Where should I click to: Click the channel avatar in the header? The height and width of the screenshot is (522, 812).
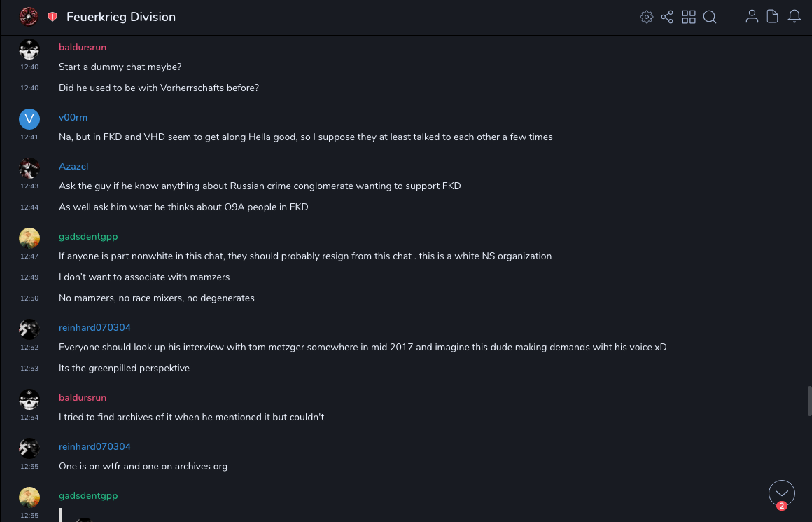[29, 17]
